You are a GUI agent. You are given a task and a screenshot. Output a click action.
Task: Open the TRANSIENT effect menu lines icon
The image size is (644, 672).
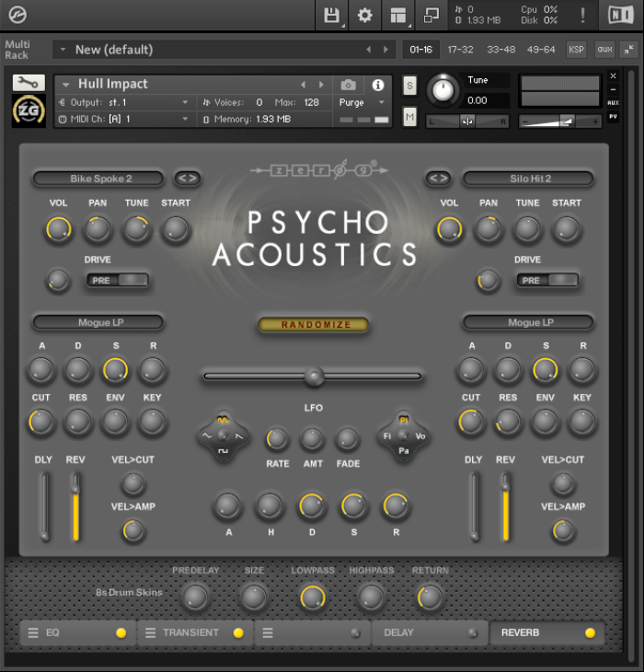pyautogui.click(x=150, y=632)
